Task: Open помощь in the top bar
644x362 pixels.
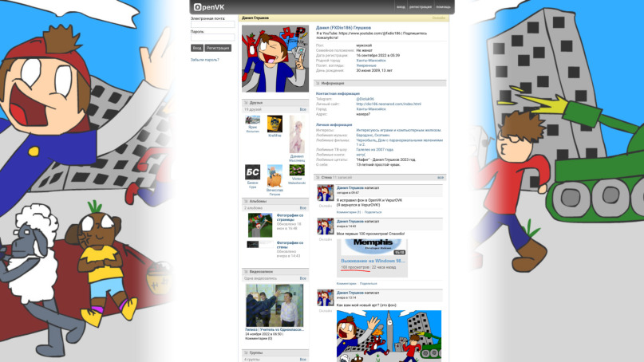Action: (x=443, y=7)
